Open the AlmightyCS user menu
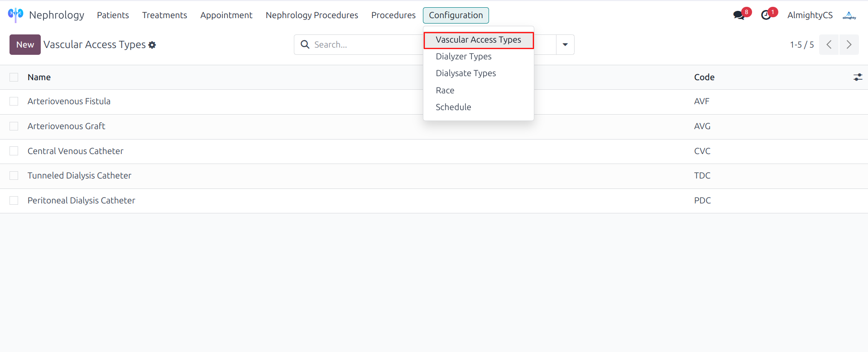This screenshot has width=868, height=352. pyautogui.click(x=810, y=15)
